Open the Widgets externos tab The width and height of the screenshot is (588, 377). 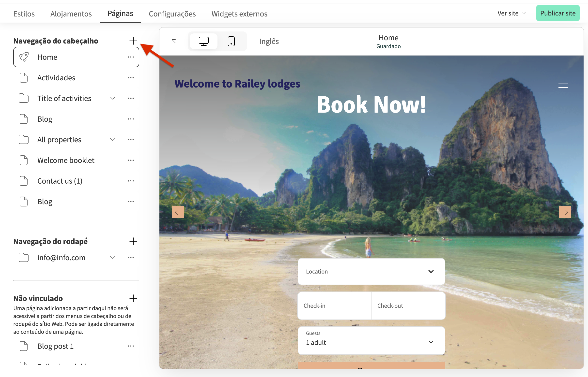pyautogui.click(x=239, y=14)
